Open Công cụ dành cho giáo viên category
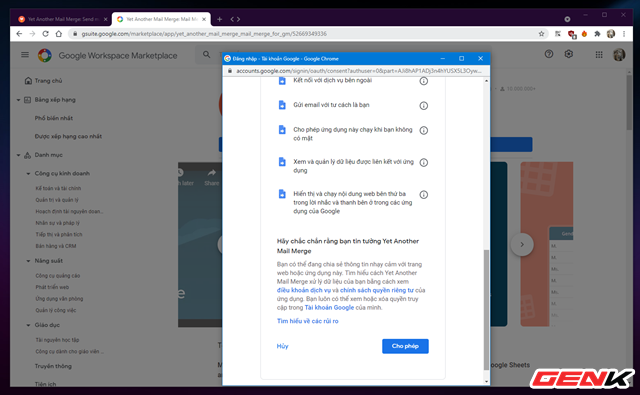The image size is (640, 395). pos(69,351)
